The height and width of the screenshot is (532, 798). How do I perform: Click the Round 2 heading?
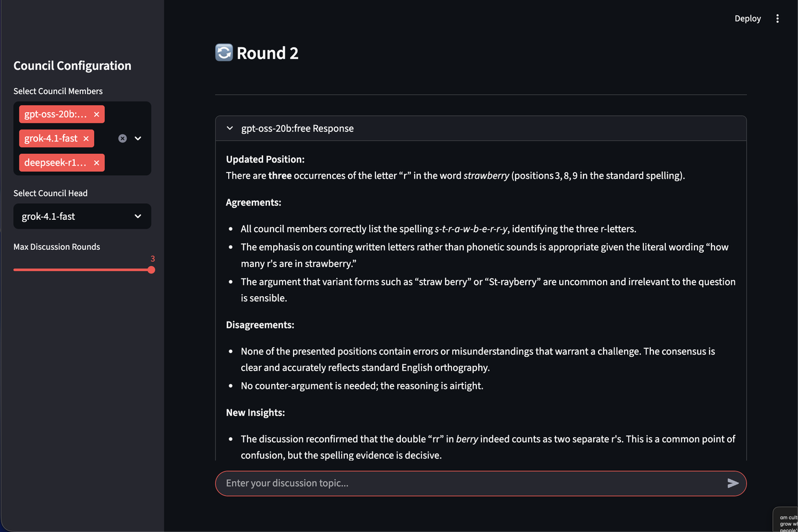point(267,53)
